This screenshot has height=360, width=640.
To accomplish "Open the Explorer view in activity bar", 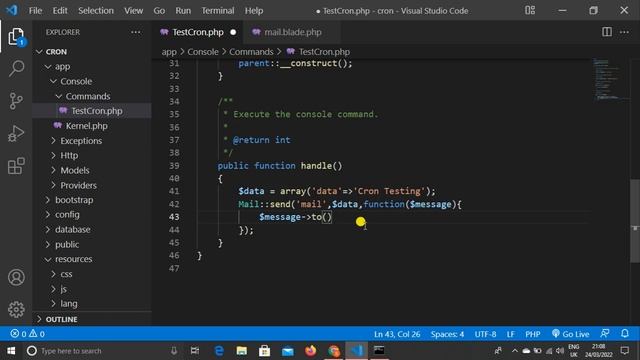I will point(16,37).
